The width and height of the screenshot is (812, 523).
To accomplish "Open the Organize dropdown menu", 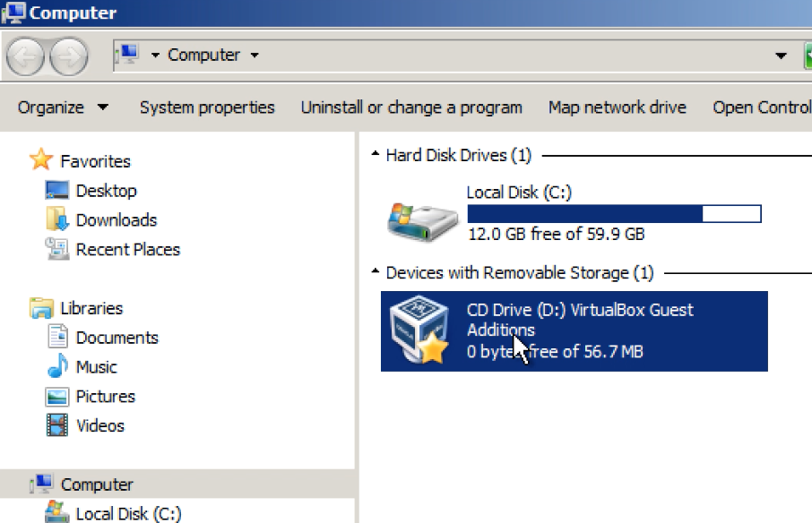I will (x=63, y=107).
